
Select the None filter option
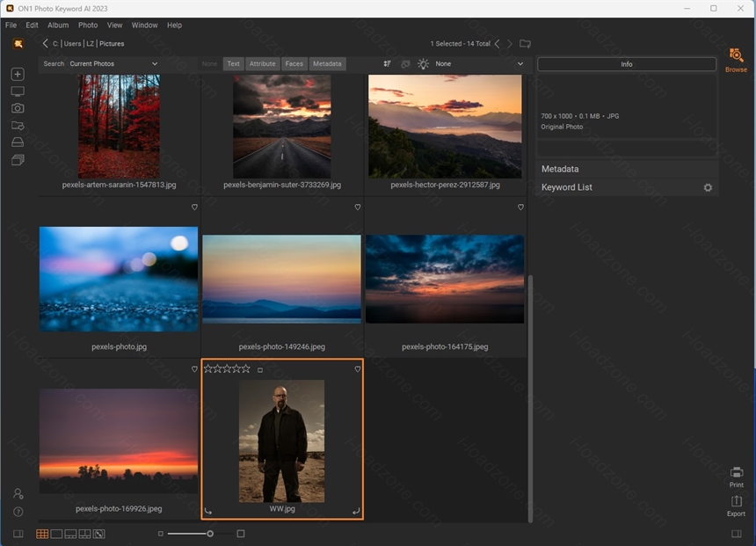click(x=209, y=63)
